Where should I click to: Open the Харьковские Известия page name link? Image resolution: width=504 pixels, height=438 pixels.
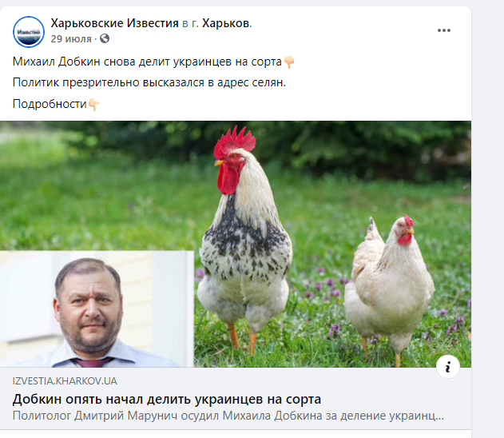click(x=114, y=23)
